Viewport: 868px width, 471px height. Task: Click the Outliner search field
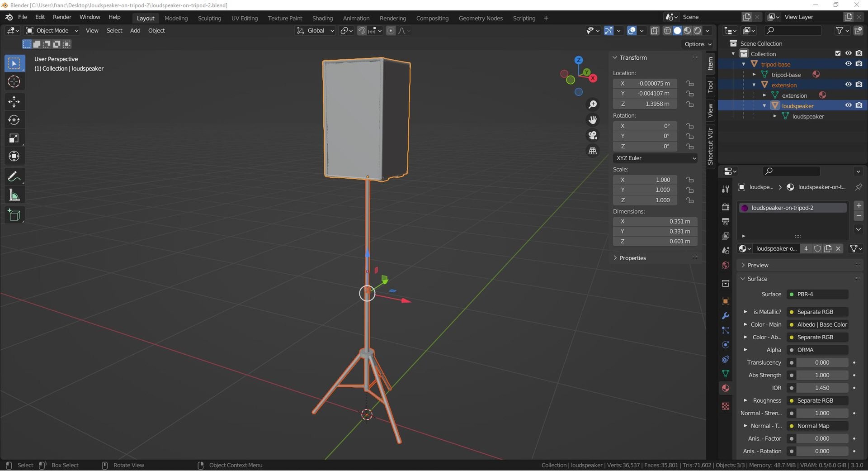(x=793, y=30)
